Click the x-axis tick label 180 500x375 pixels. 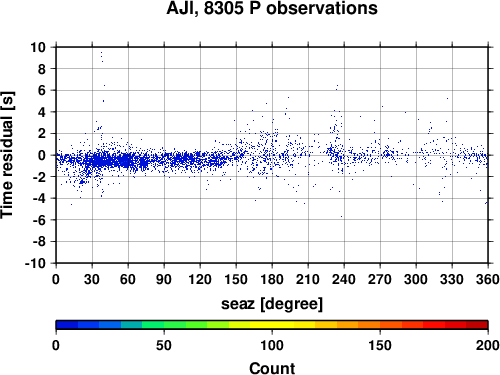pos(272,279)
